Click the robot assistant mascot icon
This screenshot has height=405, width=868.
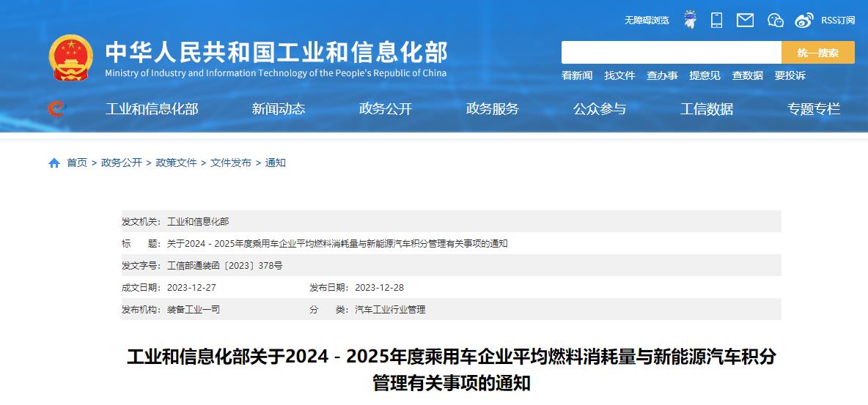tap(689, 20)
